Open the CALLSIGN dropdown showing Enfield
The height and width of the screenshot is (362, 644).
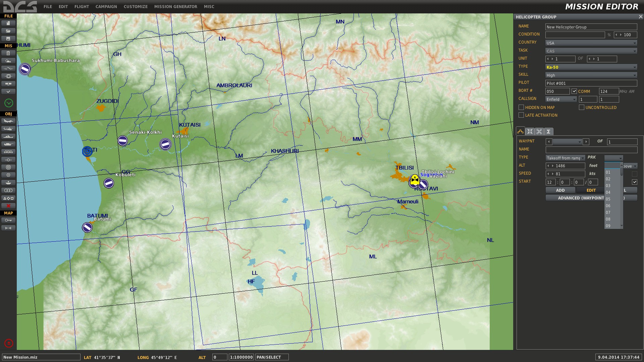point(561,99)
